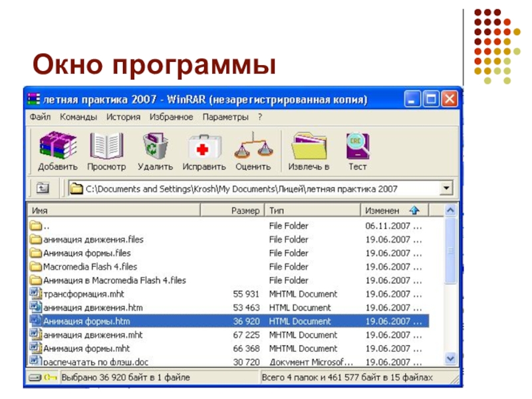Open the Извлечь в folder icon

(309, 146)
